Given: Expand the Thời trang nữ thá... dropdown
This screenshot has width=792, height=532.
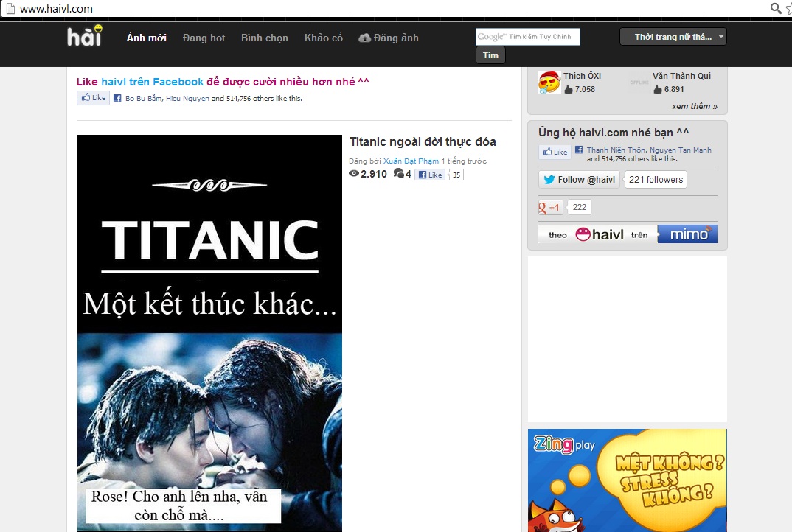Looking at the screenshot, I should [x=673, y=37].
